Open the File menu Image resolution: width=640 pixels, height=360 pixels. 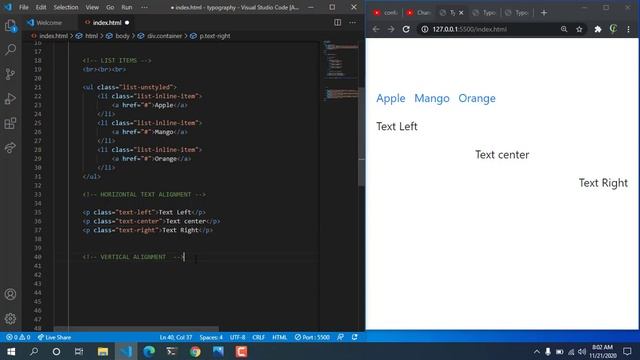24,7
